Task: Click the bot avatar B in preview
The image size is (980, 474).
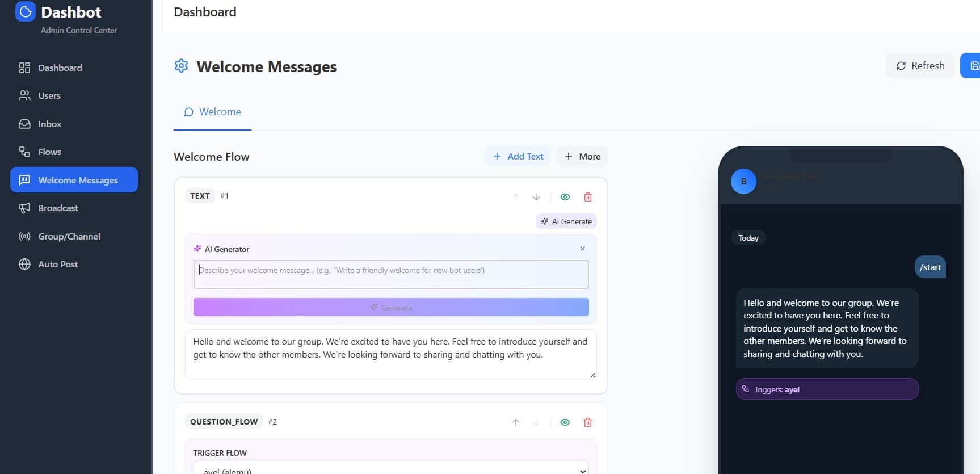Action: [x=743, y=182]
